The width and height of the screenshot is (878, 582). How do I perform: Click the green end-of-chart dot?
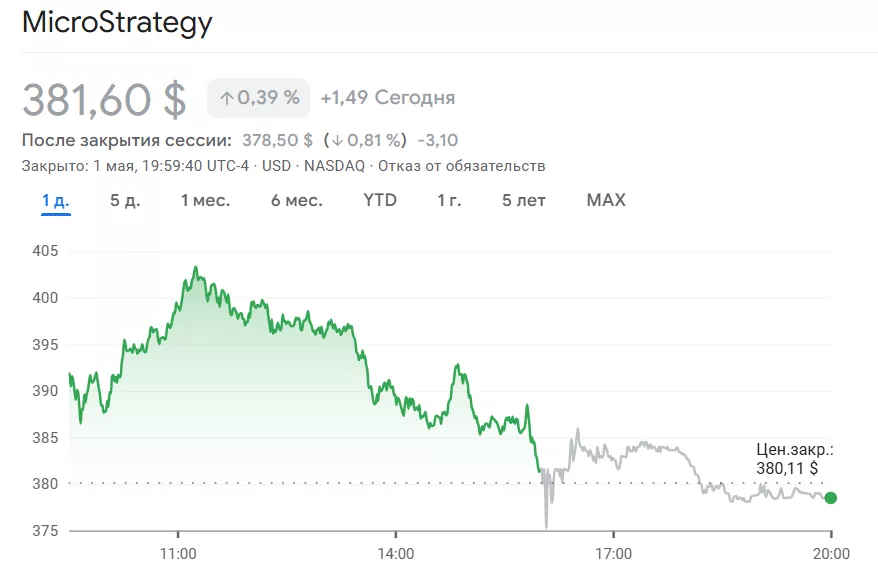(x=830, y=498)
